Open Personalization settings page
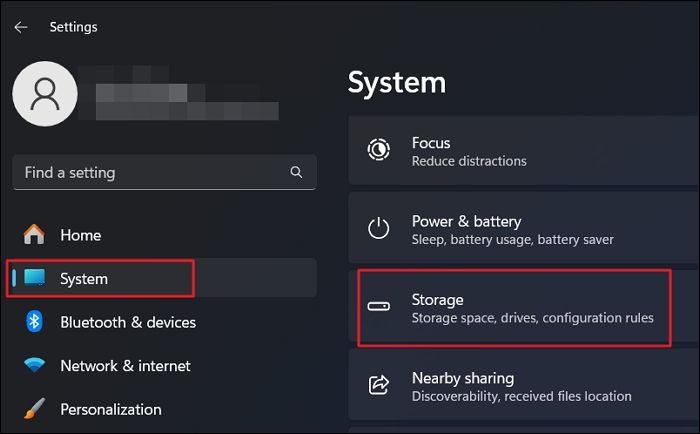Screen dimensions: 700x434 click(110, 409)
